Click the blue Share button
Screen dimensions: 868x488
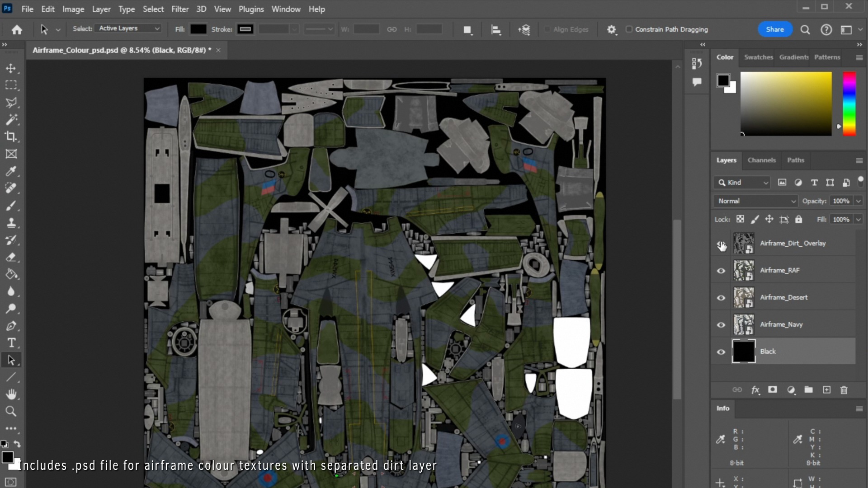pyautogui.click(x=774, y=29)
